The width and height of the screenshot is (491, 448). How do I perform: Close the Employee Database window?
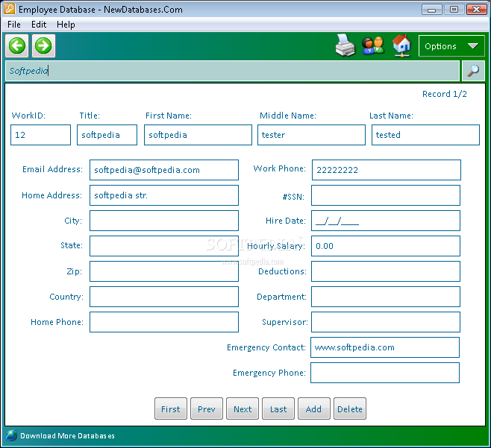[x=476, y=10]
